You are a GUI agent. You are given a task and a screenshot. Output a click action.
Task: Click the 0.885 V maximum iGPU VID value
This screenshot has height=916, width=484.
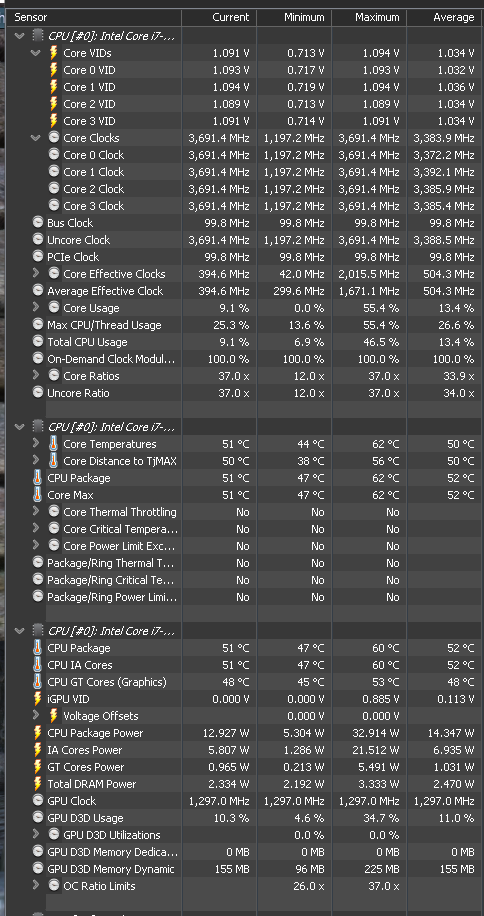pos(381,699)
